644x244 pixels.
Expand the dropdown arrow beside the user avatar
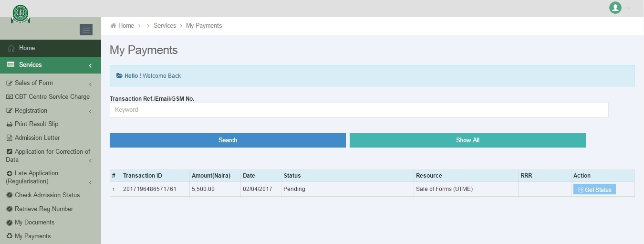(629, 8)
